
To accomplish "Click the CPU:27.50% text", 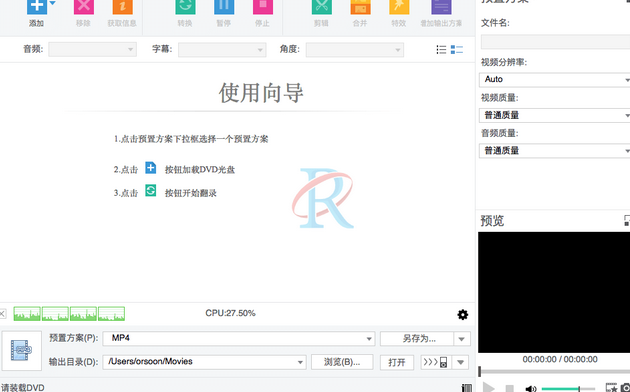I will coord(230,313).
